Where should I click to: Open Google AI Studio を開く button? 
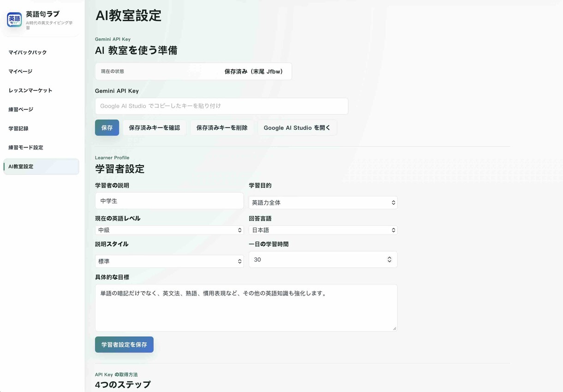click(297, 128)
